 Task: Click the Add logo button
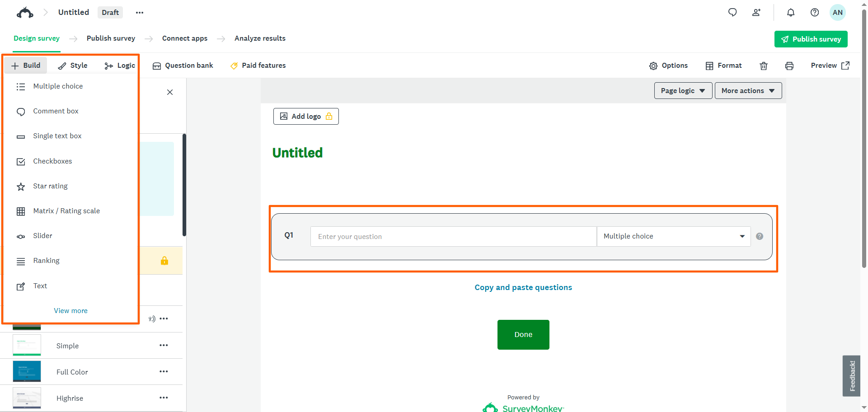point(306,116)
